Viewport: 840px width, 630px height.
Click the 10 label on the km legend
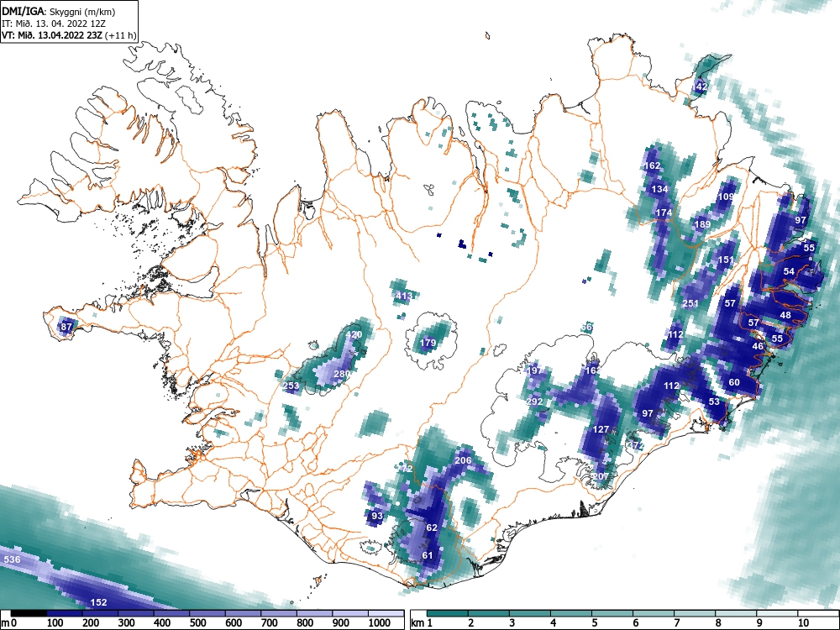point(802,623)
